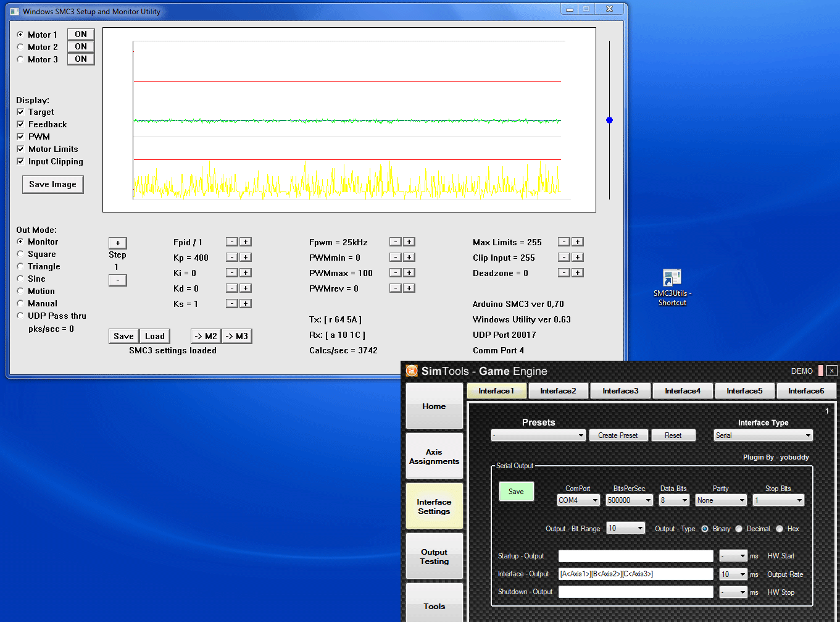Click the Motor 1 ON button
This screenshot has height=622, width=840.
click(x=81, y=34)
